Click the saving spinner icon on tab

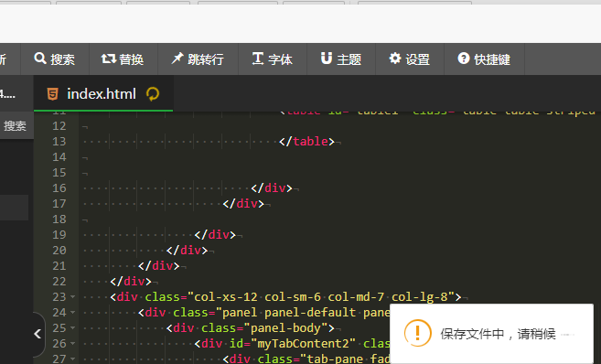coord(153,94)
